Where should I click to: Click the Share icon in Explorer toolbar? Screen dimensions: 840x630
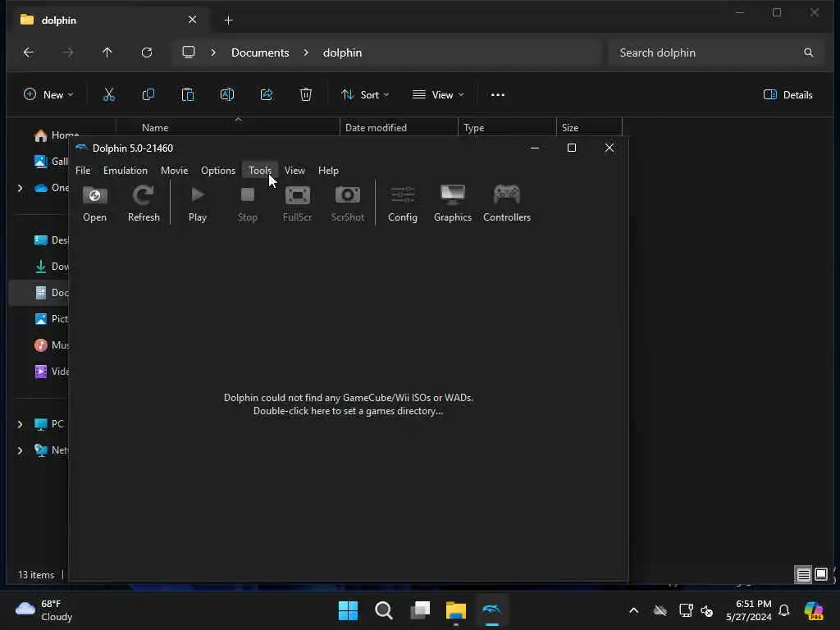pyautogui.click(x=267, y=95)
